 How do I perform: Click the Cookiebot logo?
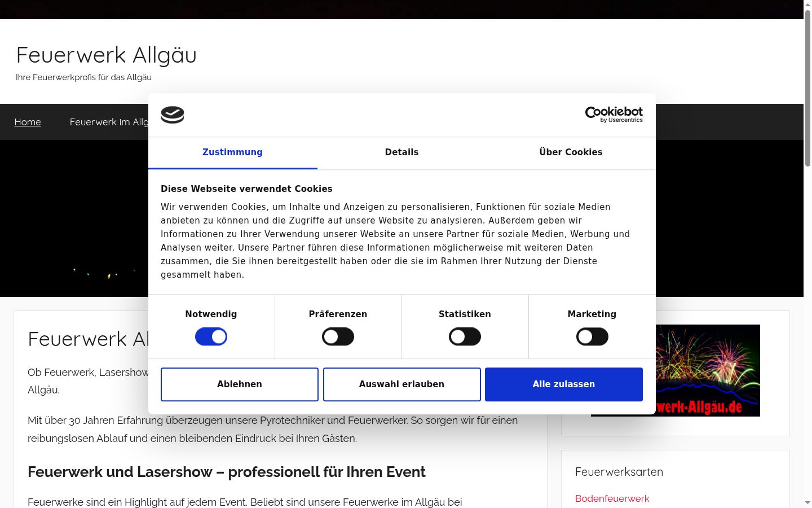pyautogui.click(x=614, y=115)
